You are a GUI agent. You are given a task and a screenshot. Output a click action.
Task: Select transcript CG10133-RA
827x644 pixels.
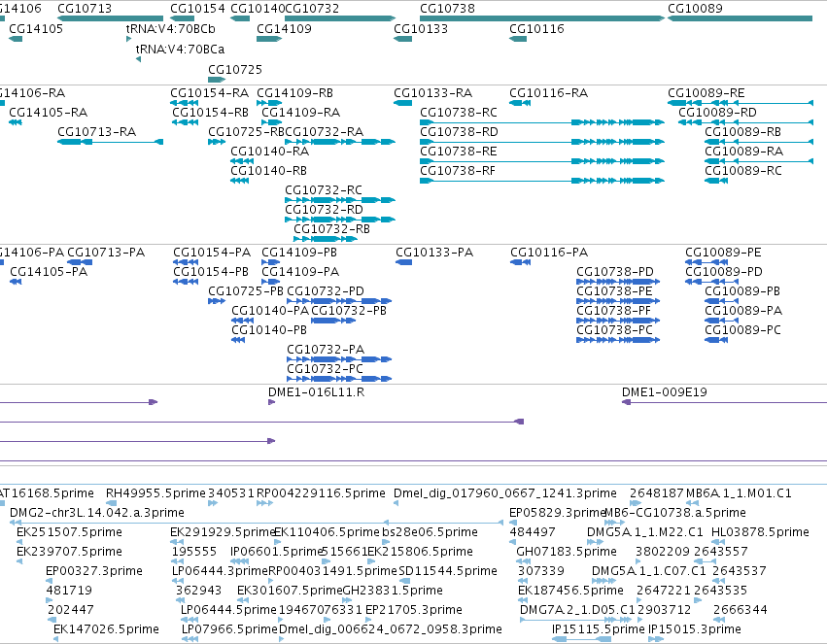tap(433, 92)
